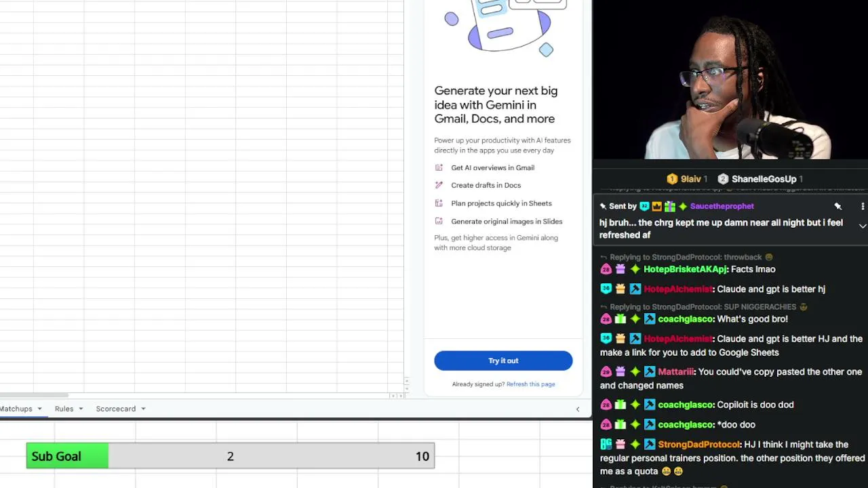The width and height of the screenshot is (868, 488).
Task: Click the spreadsheet scroll-right arrow button
Action: [399, 396]
